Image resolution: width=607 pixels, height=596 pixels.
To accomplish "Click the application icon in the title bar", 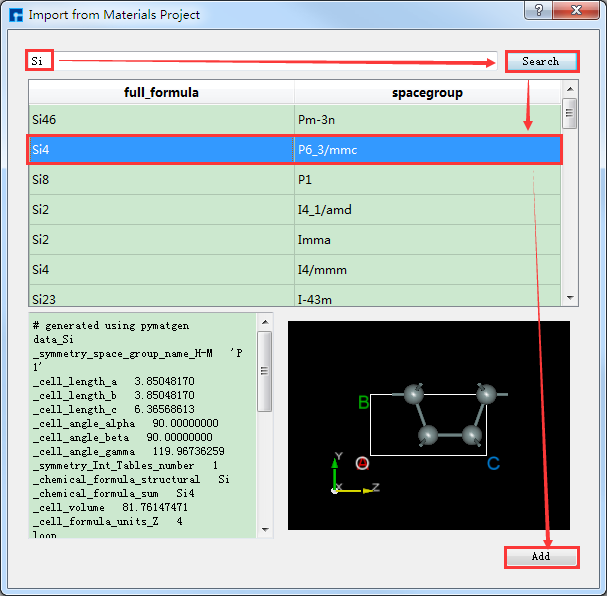I will point(14,15).
